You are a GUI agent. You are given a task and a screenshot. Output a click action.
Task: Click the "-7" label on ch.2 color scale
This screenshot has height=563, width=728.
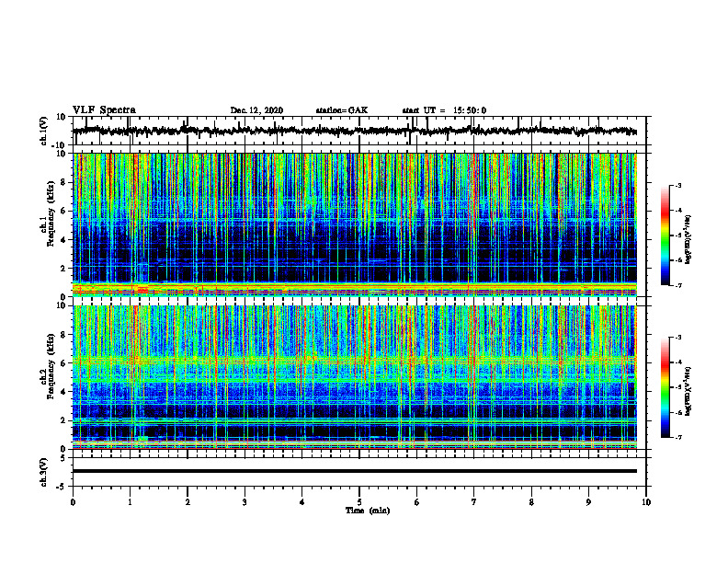click(677, 437)
